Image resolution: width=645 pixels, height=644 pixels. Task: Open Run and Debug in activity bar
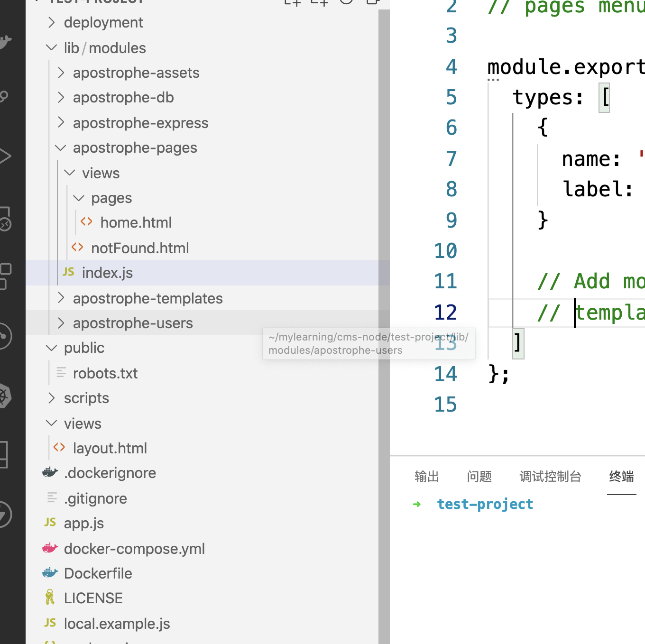[5, 156]
